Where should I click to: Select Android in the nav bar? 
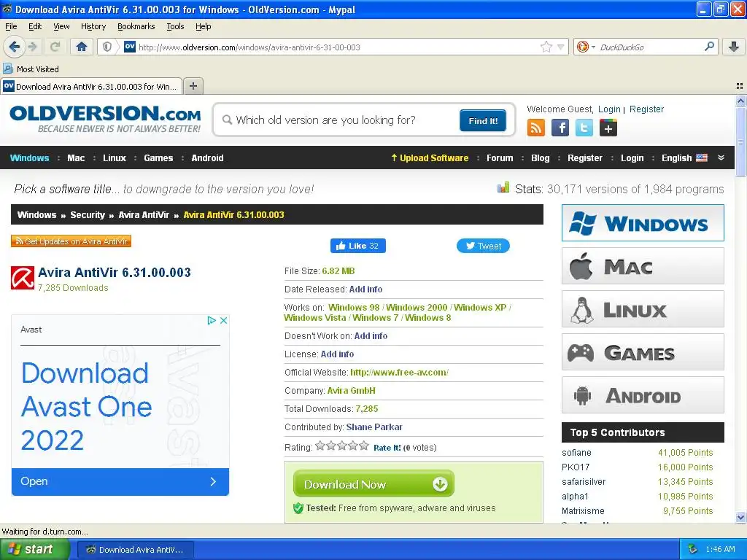(207, 157)
